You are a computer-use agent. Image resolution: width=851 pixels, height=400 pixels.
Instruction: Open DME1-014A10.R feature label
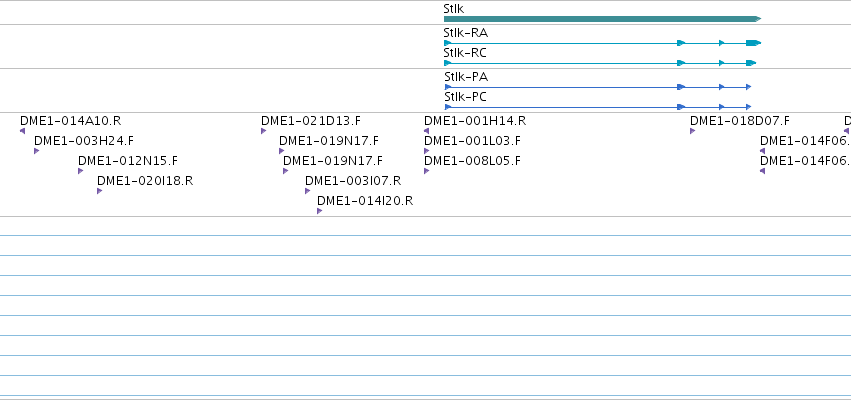pos(71,121)
